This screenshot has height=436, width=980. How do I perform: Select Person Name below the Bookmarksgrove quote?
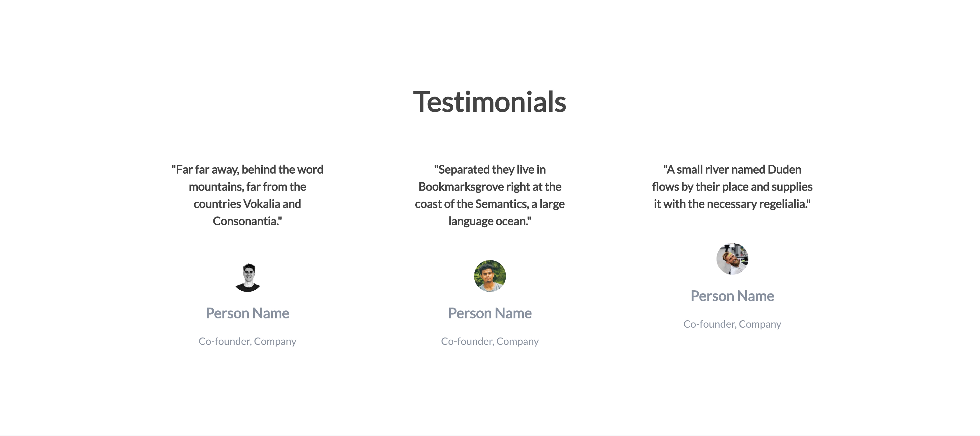tap(490, 313)
